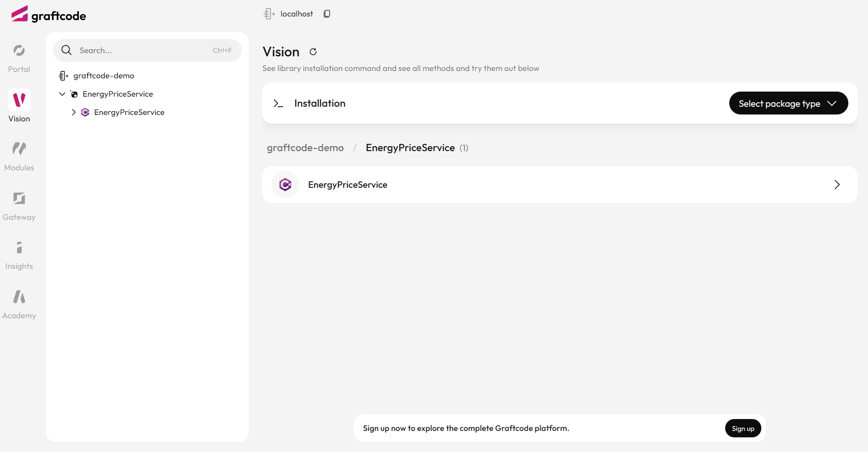Screen dimensions: 868x452
Task: Open the Academy sidebar icon
Action: pyautogui.click(x=19, y=297)
